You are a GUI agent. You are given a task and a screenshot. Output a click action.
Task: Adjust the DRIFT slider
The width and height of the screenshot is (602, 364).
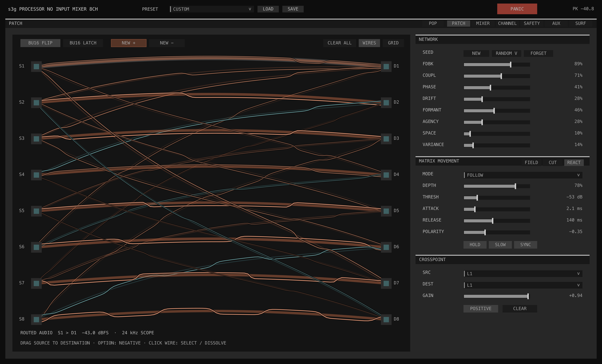(x=497, y=99)
